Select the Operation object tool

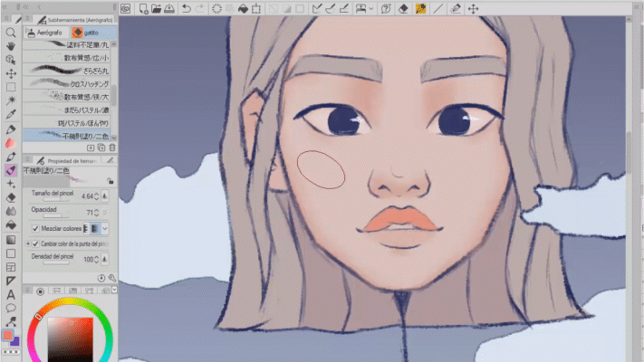pyautogui.click(x=11, y=60)
